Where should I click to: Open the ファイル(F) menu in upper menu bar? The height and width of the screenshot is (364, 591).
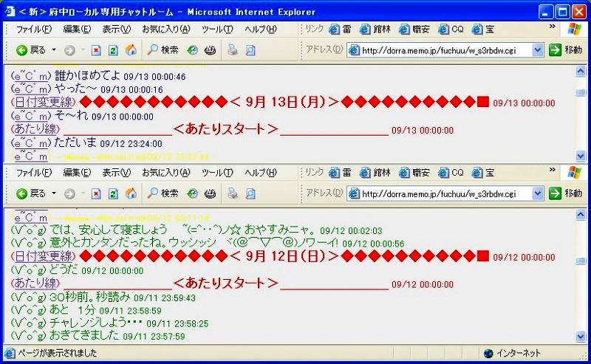pyautogui.click(x=33, y=29)
